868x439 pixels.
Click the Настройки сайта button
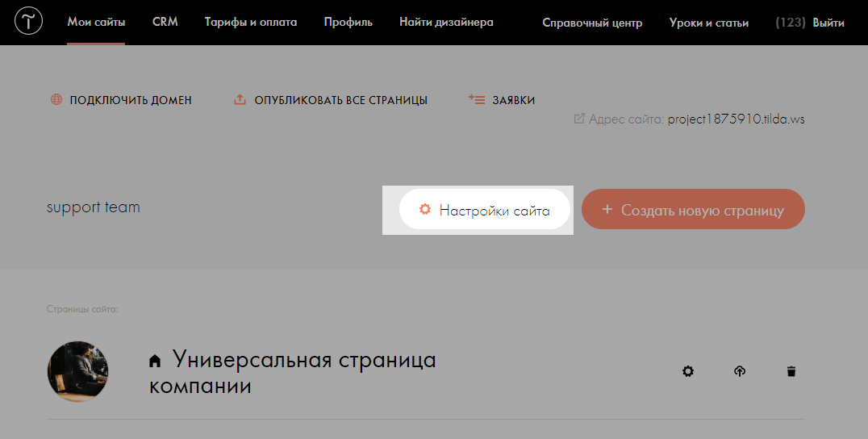coord(484,210)
